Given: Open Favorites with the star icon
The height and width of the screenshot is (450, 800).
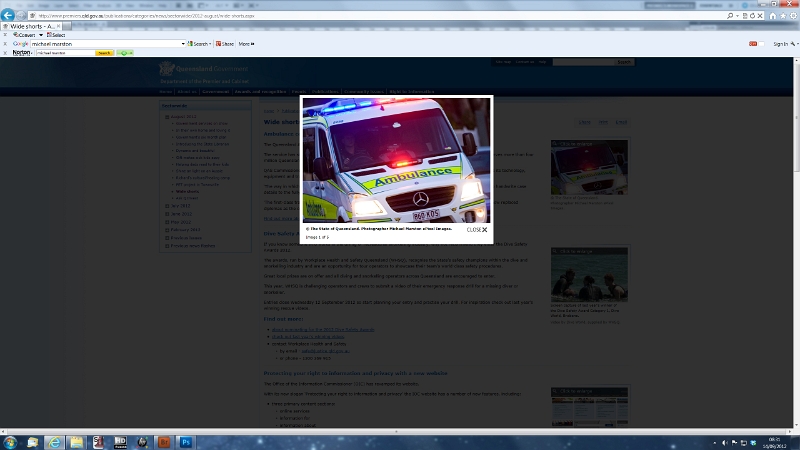Looking at the screenshot, I should [783, 16].
